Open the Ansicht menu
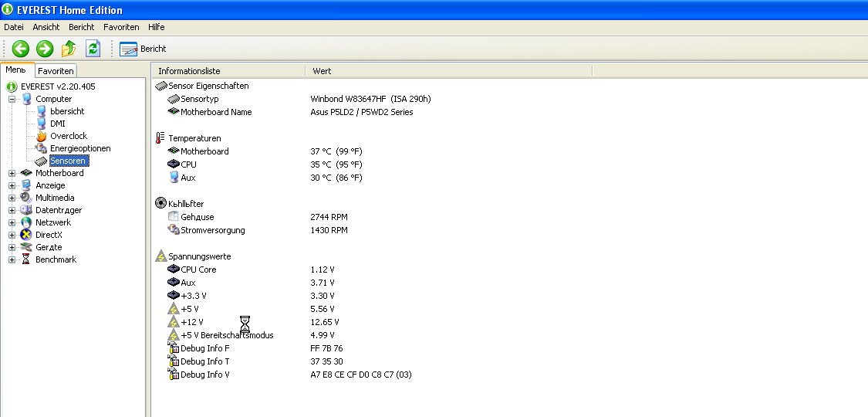 click(46, 27)
